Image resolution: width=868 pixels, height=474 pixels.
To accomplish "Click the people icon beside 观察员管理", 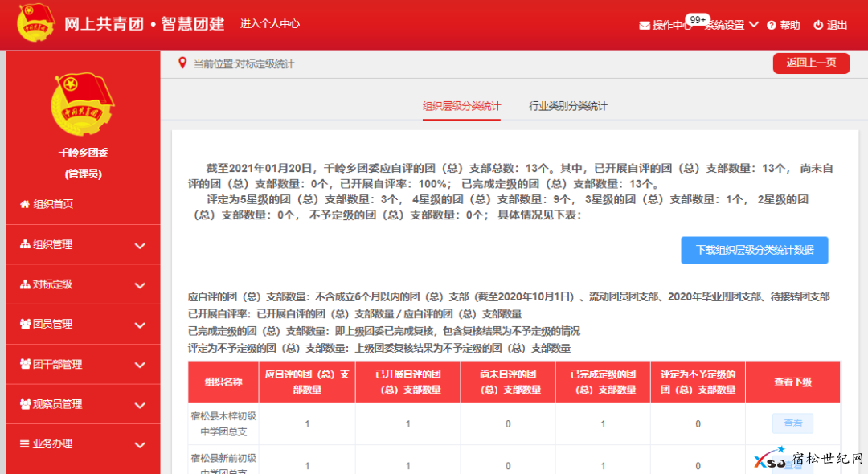I will coord(25,404).
